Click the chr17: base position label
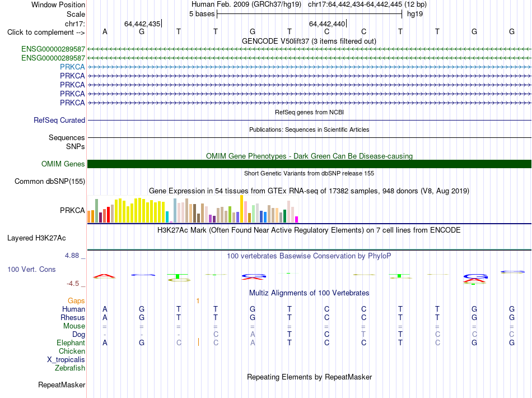The width and height of the screenshot is (532, 398). [74, 24]
